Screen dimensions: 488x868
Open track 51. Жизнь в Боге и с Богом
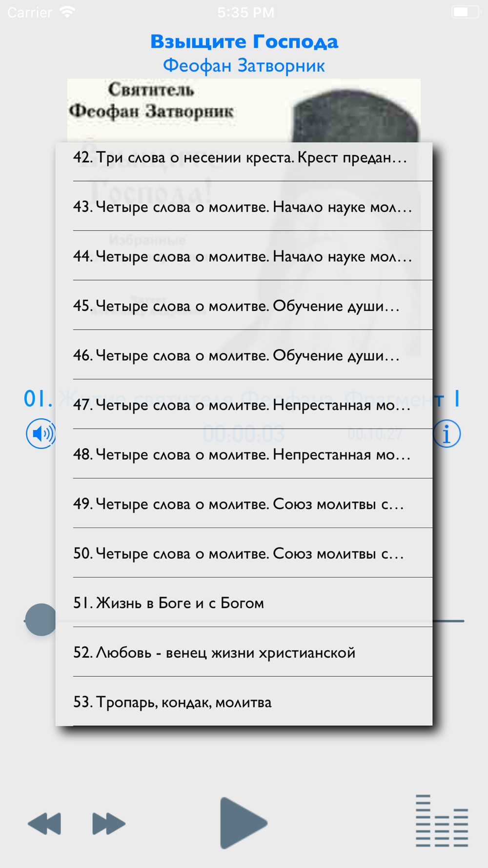pyautogui.click(x=244, y=602)
